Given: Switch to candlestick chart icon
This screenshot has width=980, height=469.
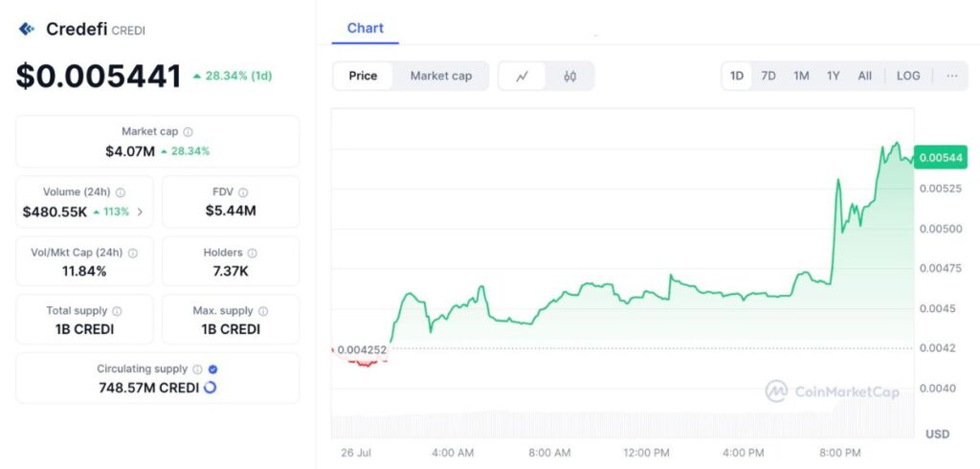Looking at the screenshot, I should click(569, 77).
